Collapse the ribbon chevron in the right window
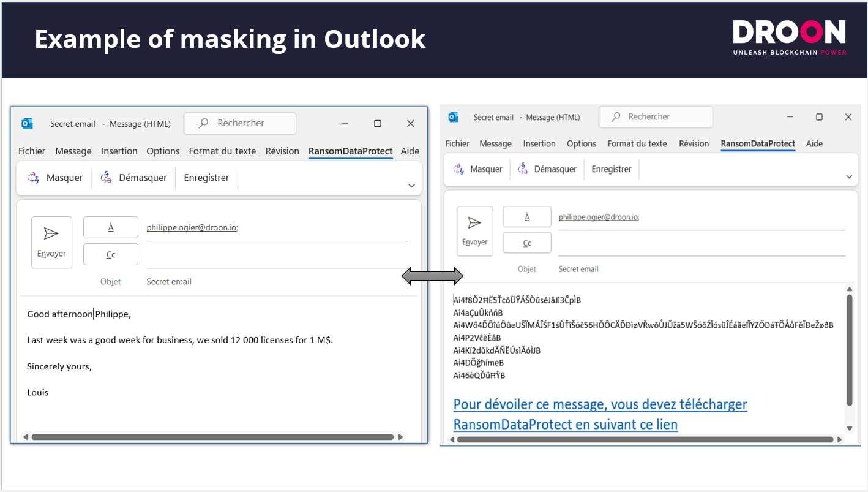This screenshot has width=868, height=492. (849, 176)
